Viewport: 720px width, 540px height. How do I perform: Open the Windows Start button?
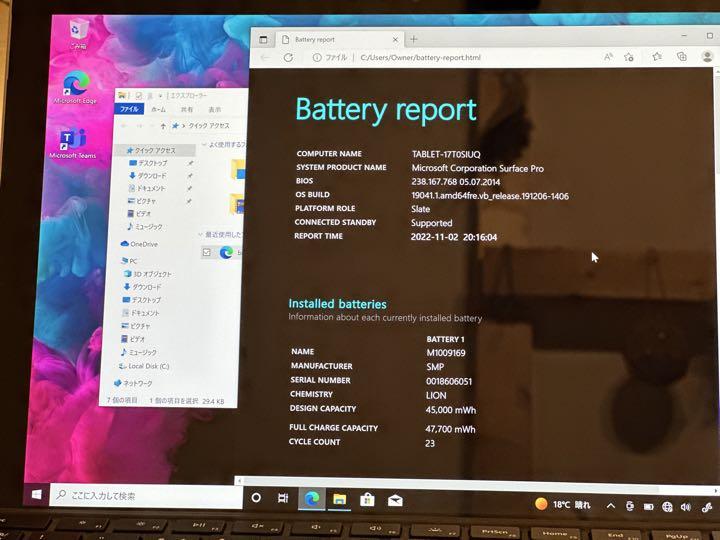click(37, 495)
